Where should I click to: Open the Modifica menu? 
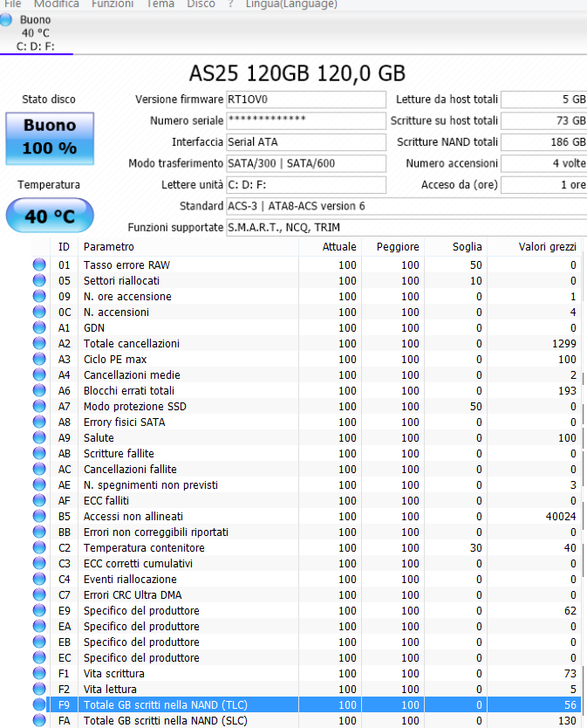click(57, 3)
